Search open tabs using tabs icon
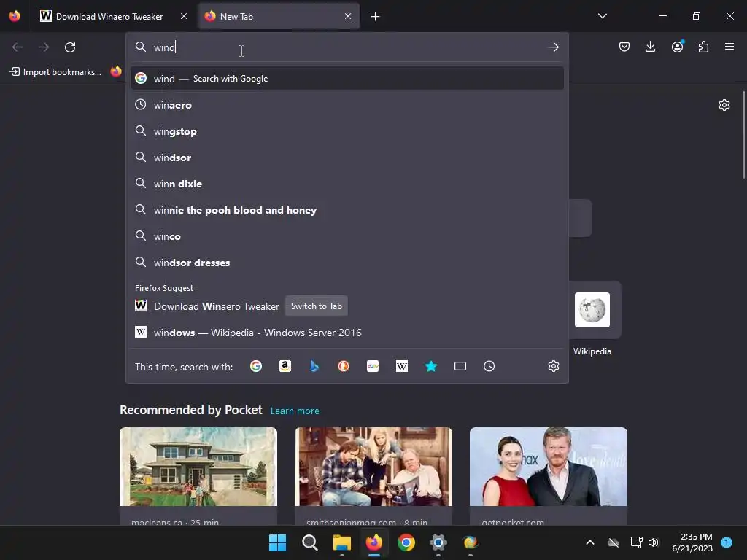This screenshot has width=747, height=560. click(x=460, y=366)
